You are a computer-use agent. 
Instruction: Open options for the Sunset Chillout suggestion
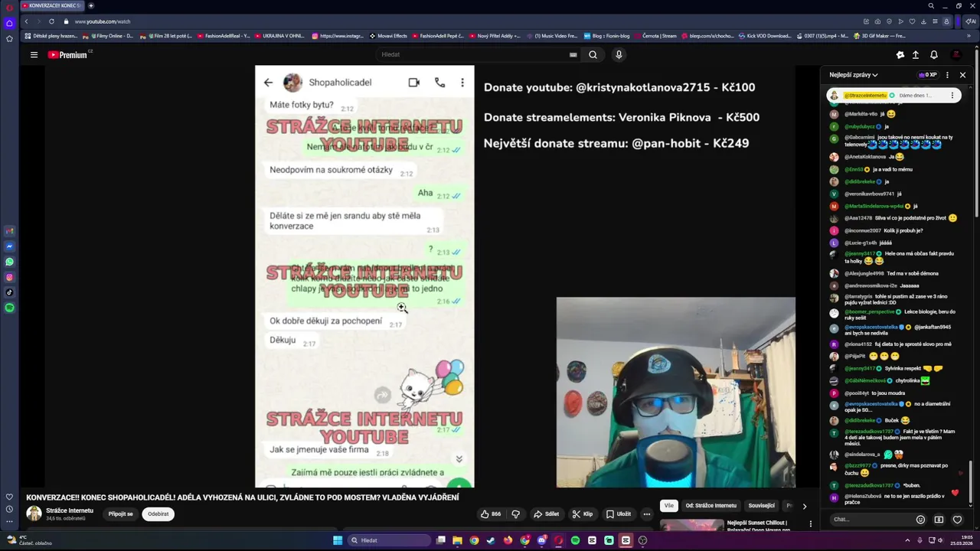coord(810,524)
